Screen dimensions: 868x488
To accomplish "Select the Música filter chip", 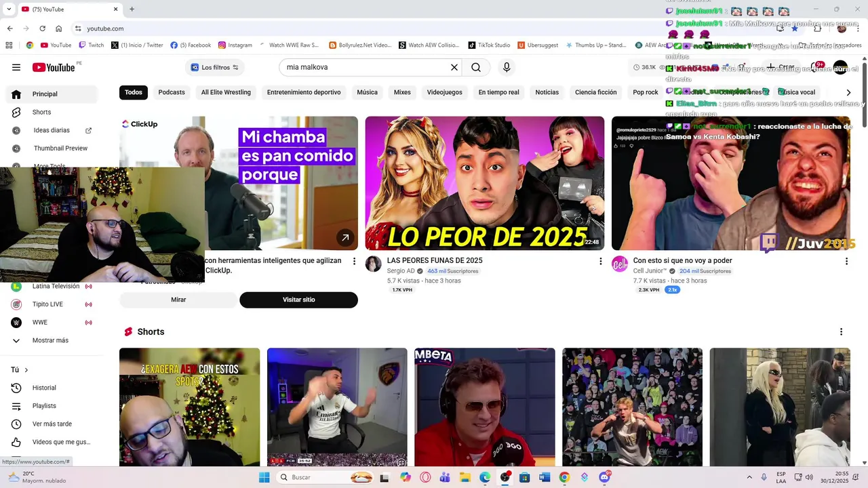I will pyautogui.click(x=367, y=92).
